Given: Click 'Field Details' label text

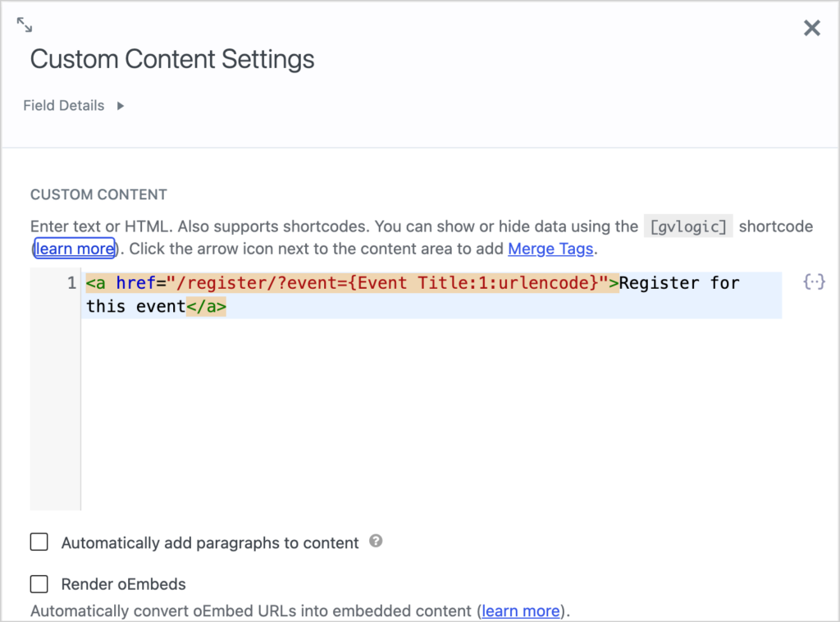Looking at the screenshot, I should [64, 106].
